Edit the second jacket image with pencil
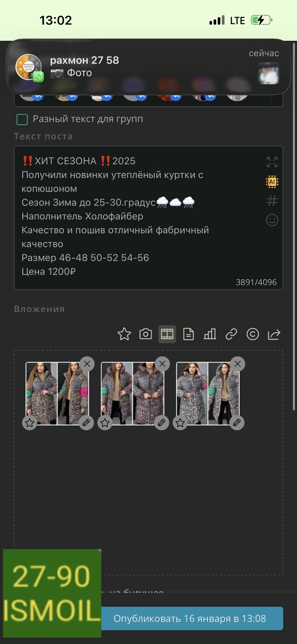 [x=161, y=423]
